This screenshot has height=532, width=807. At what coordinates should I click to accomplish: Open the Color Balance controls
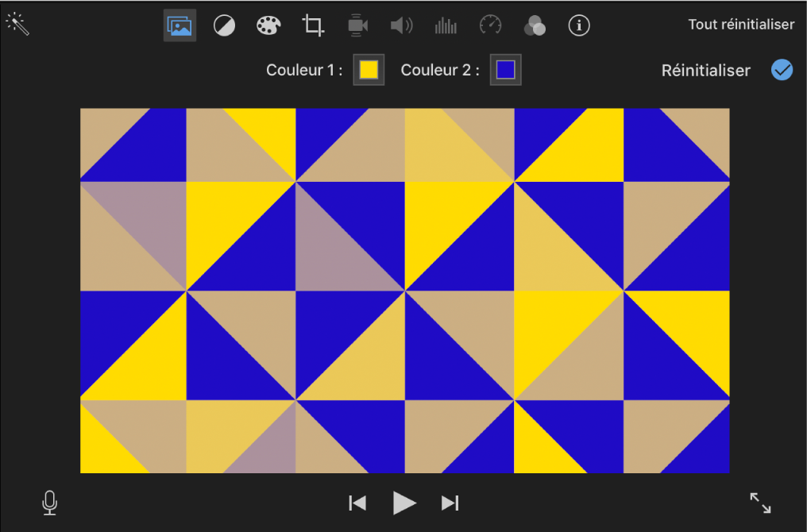(223, 25)
